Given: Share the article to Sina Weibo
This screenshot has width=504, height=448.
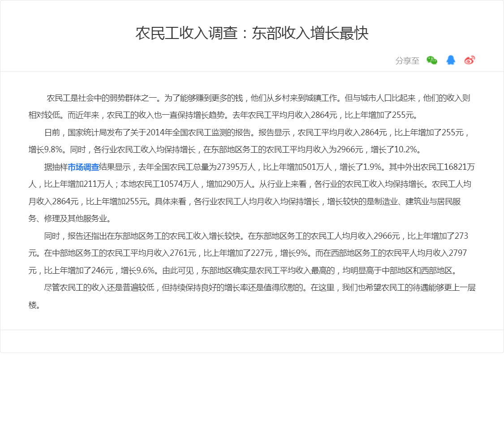Looking at the screenshot, I should pyautogui.click(x=470, y=60).
